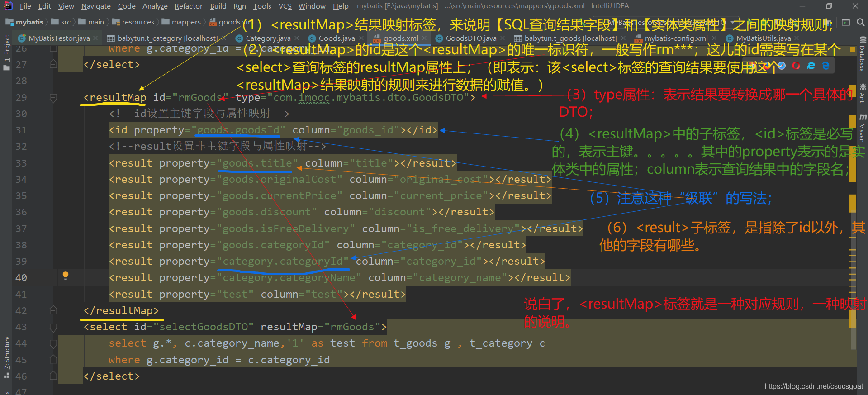This screenshot has width=868, height=395.
Task: Switch to the babytun.t_goods [localhost] tab
Action: [x=570, y=38]
